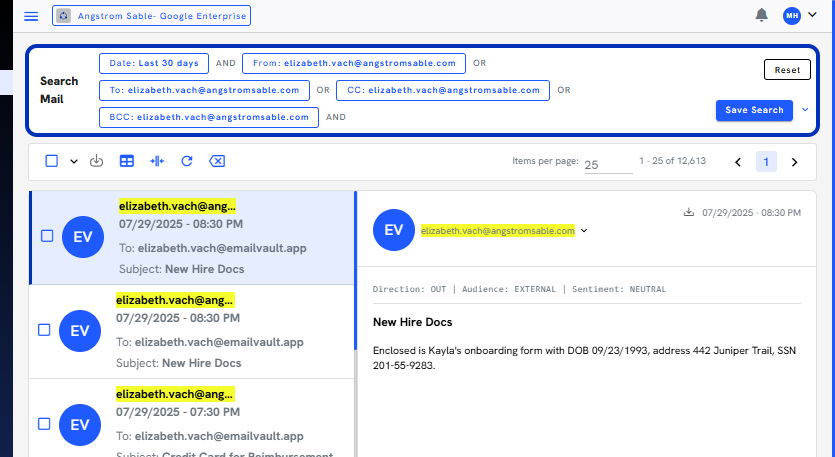
Task: Click the notifications bell icon
Action: point(762,15)
